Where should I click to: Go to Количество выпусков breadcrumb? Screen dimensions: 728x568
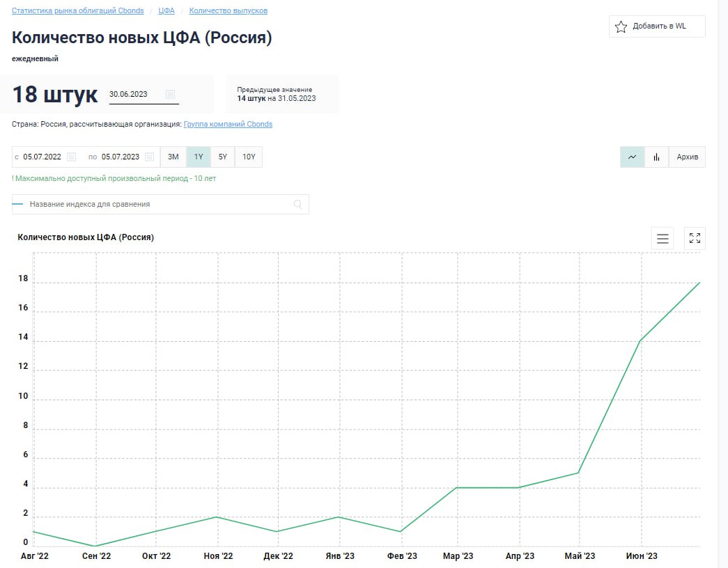tap(228, 11)
